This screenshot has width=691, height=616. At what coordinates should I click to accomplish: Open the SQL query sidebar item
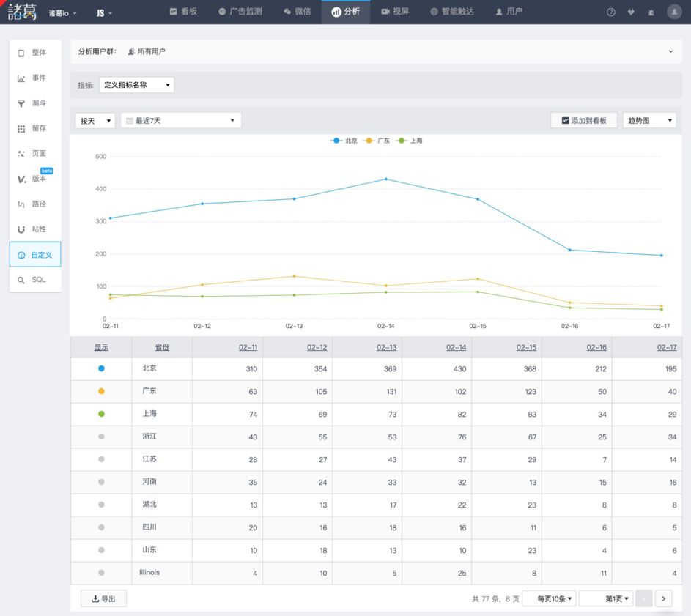click(35, 279)
